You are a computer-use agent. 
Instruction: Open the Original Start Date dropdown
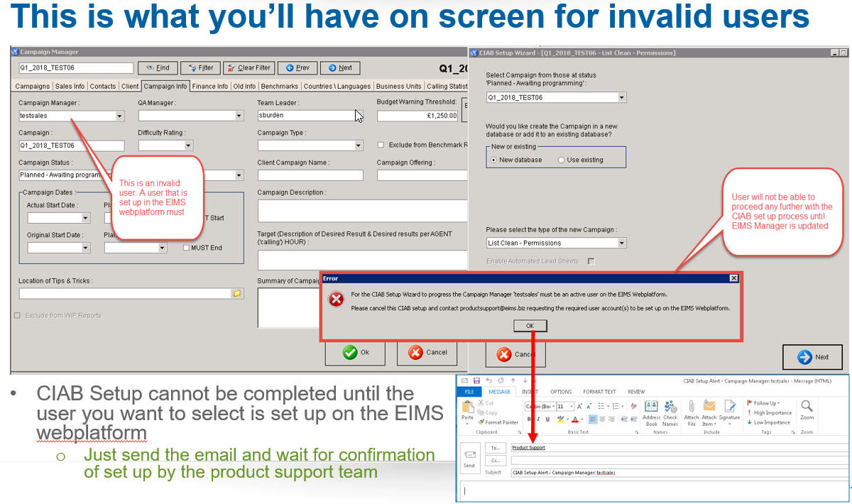(86, 248)
